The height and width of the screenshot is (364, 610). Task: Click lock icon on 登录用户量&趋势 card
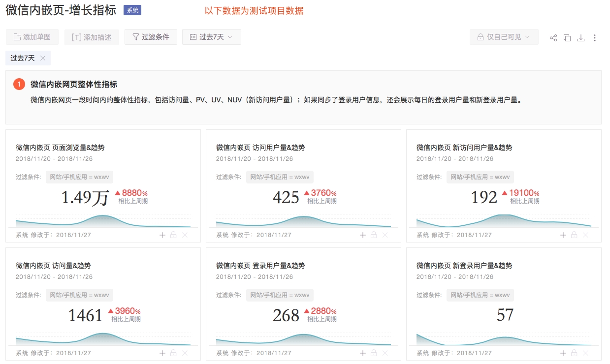tap(374, 353)
